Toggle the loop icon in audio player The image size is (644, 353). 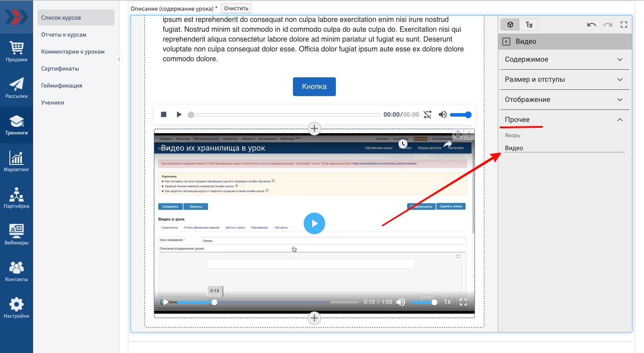pos(428,115)
